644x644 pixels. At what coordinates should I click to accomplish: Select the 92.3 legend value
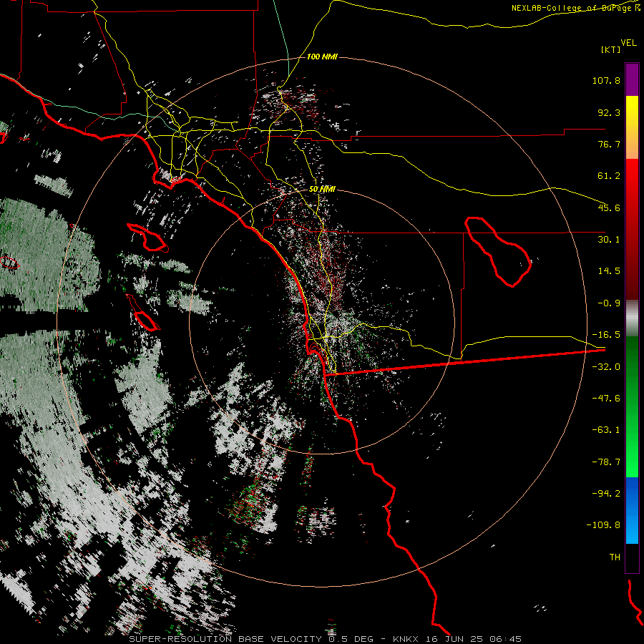(x=609, y=112)
